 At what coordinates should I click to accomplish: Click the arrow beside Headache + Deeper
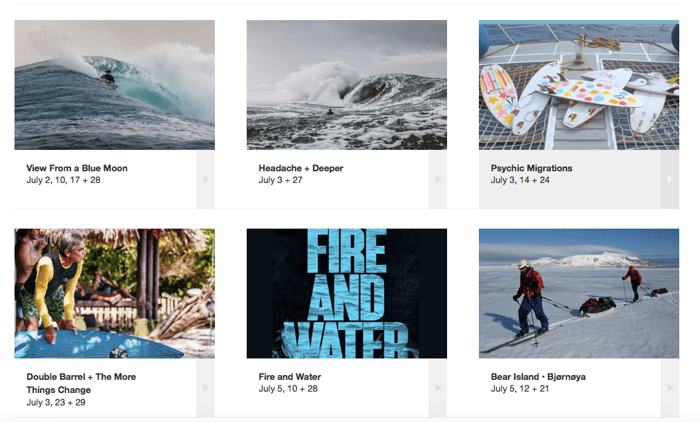(438, 179)
